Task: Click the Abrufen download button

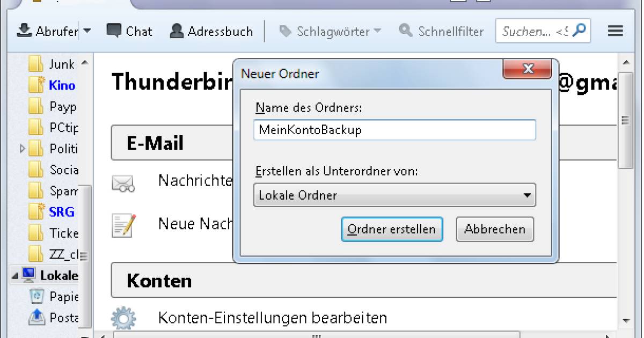Action: click(47, 31)
